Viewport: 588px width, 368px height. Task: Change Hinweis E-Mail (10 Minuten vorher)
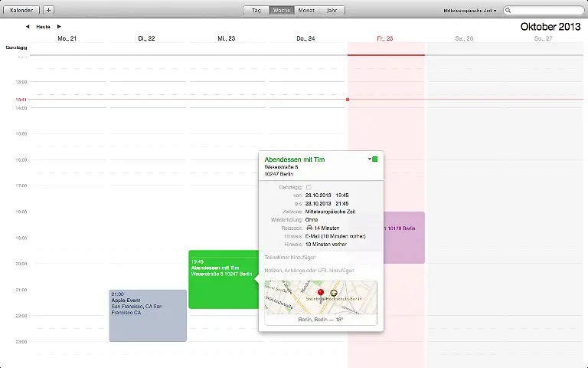coord(335,236)
